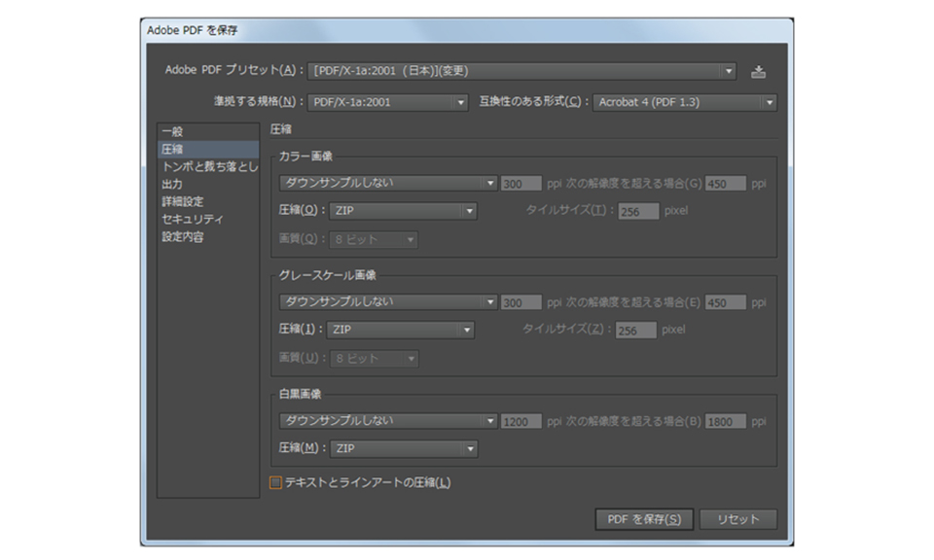This screenshot has width=934, height=560.
Task: Select セキュリティ in the side list
Action: coord(208,219)
